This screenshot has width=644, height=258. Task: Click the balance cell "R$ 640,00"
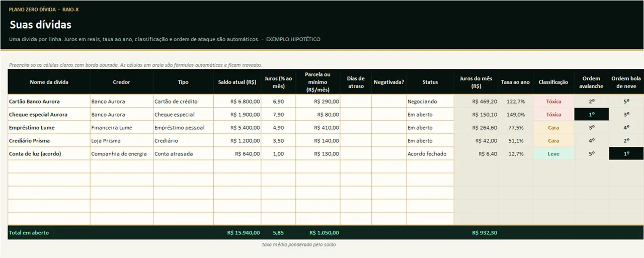point(237,153)
